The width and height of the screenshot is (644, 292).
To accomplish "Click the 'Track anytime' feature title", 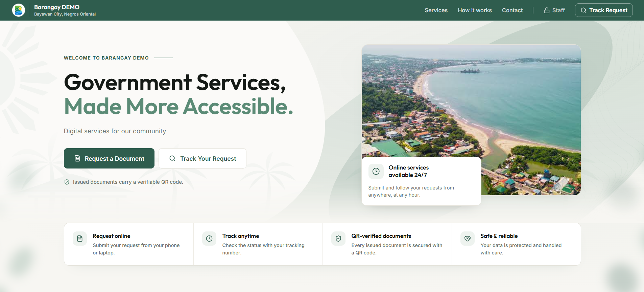I will tap(241, 236).
